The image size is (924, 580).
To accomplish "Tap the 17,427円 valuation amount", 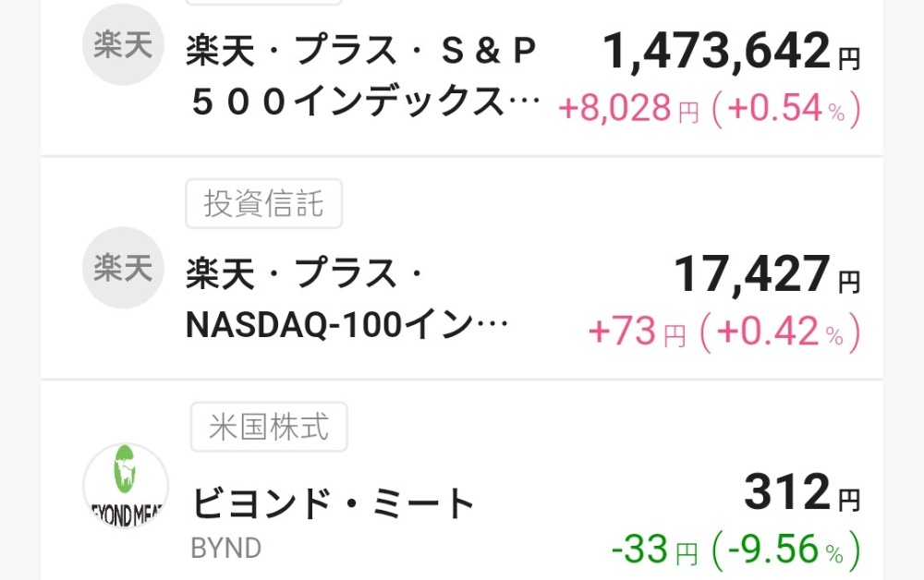I will 767,274.
